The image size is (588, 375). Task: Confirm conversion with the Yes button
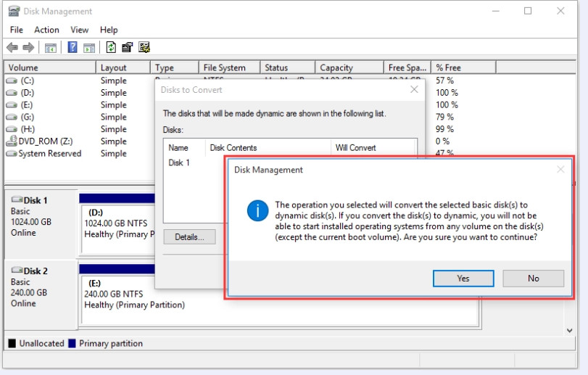tap(463, 279)
